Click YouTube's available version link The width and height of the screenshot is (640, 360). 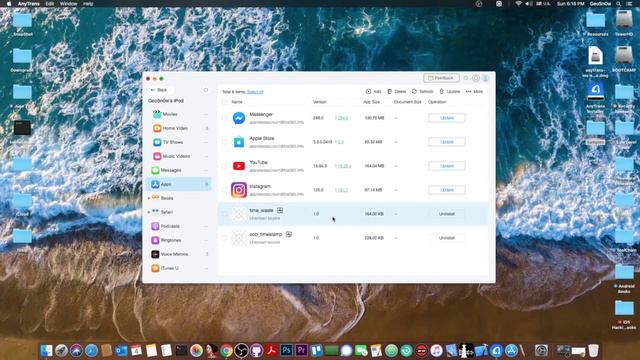(343, 166)
